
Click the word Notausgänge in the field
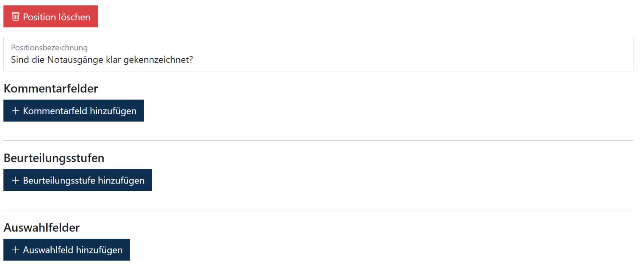pyautogui.click(x=75, y=60)
